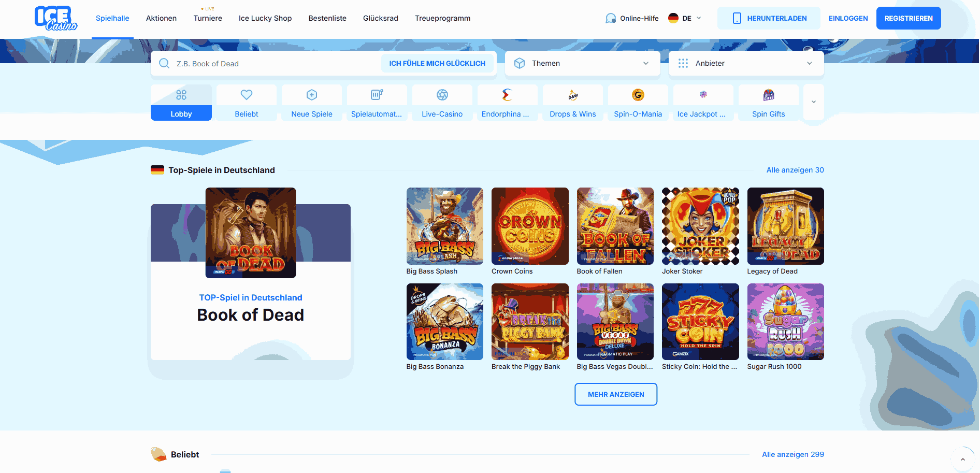The image size is (980, 473).
Task: Open the Joker Stoker game thumbnail
Action: 700,226
